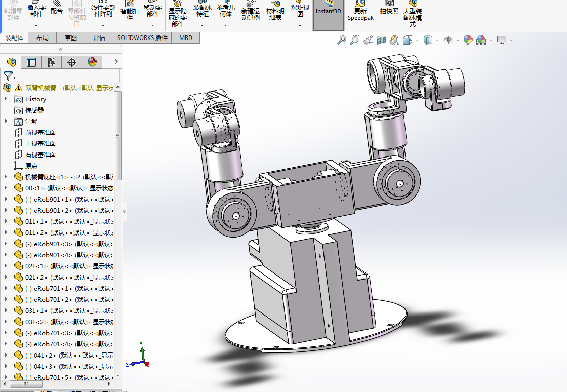Click the feature tree horizontal scrollbar
567x392 pixels.
coord(25,384)
